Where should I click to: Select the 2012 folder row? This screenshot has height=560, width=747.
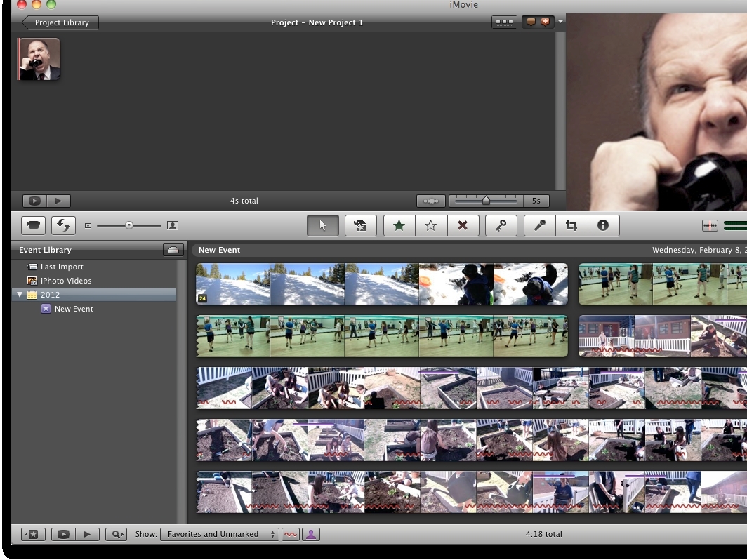tap(94, 295)
